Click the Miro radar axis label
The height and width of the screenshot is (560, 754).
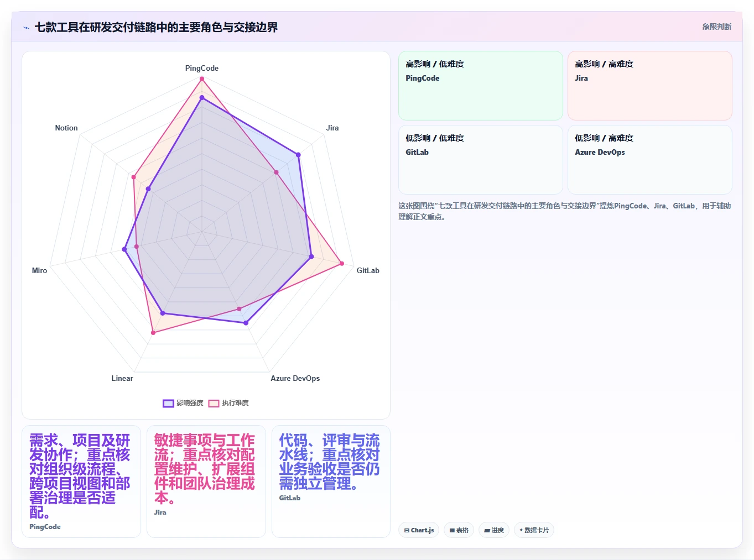pyautogui.click(x=39, y=270)
